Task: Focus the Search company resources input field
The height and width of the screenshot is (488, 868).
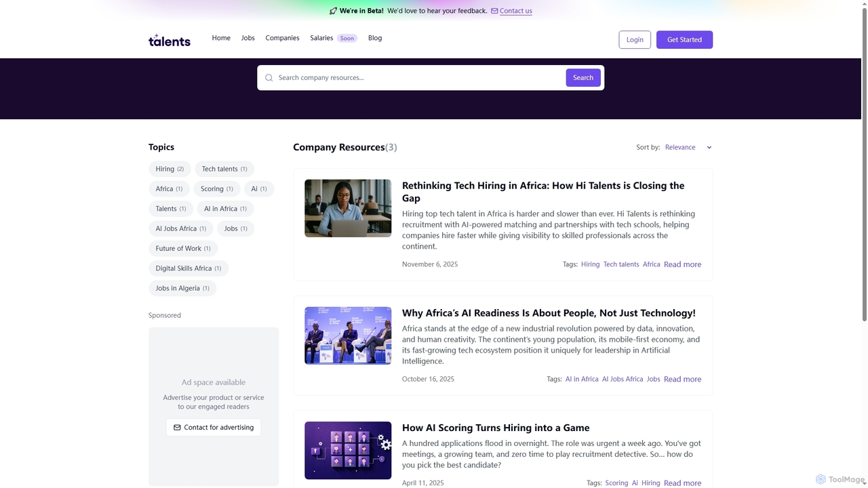Action: (419, 78)
